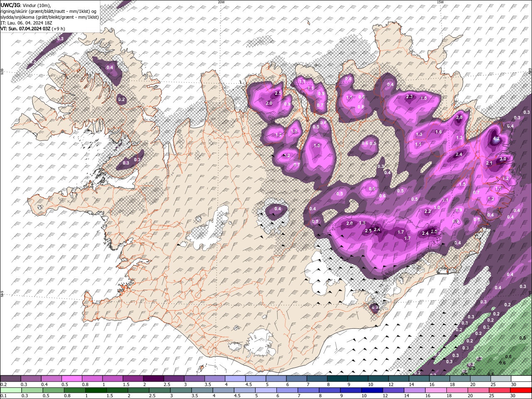
Task: Click the '2.3' snowfall value on map
Action: [409, 96]
